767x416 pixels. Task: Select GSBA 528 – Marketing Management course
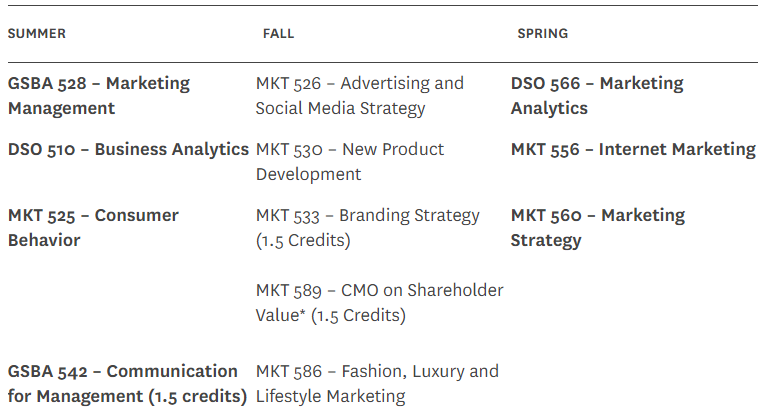[99, 95]
